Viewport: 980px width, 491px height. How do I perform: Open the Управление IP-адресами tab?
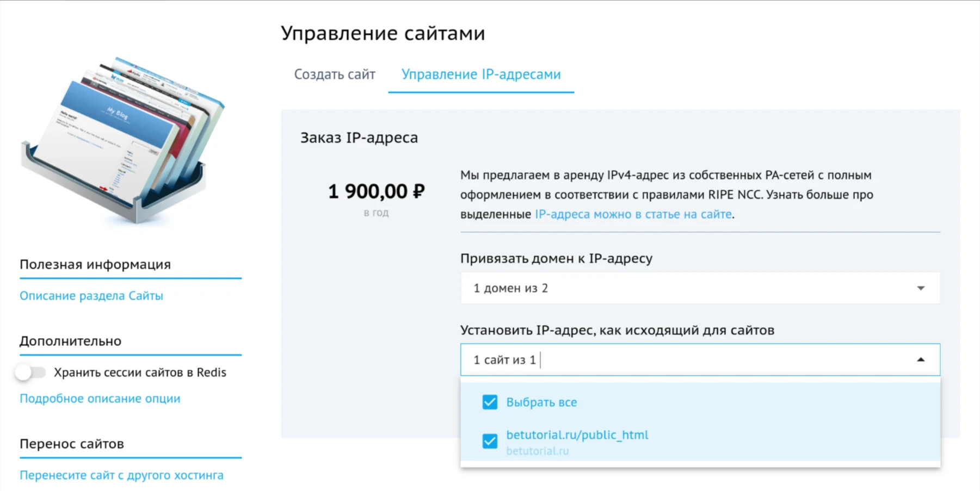(481, 74)
